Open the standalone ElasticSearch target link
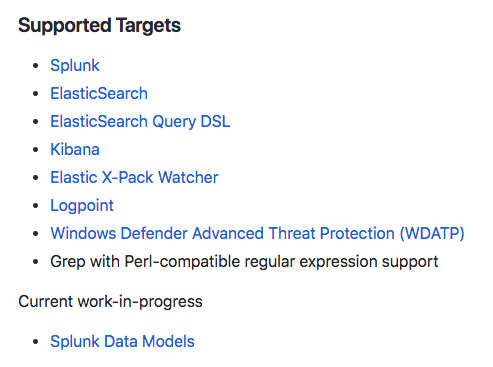The height and width of the screenshot is (367, 493). (x=99, y=93)
